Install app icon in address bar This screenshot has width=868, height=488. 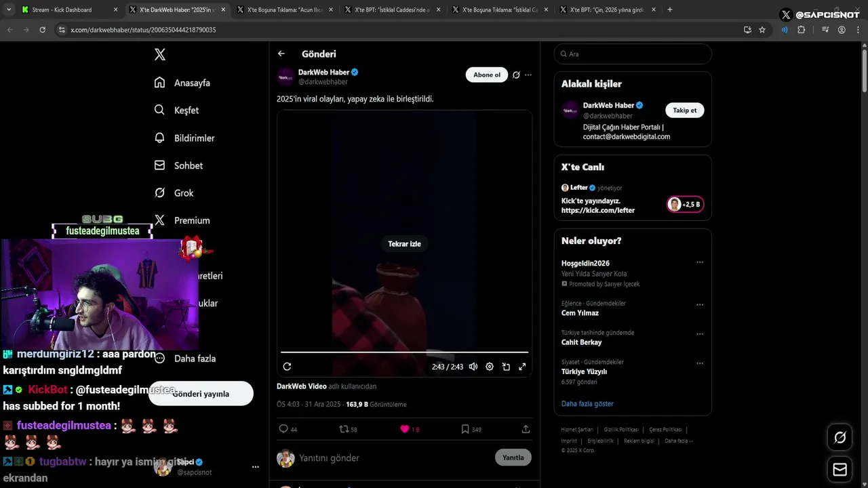tap(747, 30)
